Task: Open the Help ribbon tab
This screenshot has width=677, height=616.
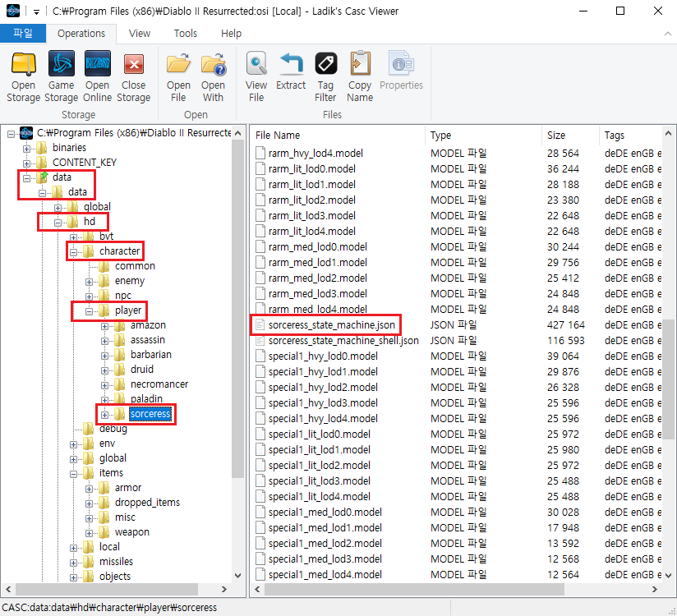Action: pyautogui.click(x=231, y=33)
